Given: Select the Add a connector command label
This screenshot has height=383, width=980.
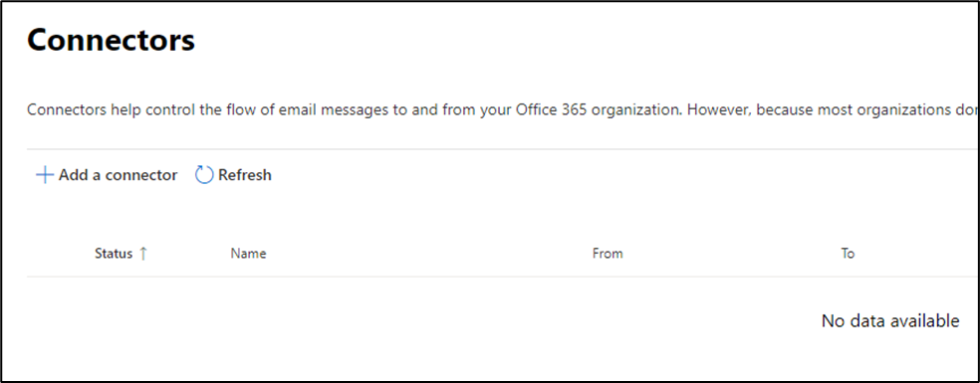Looking at the screenshot, I should pyautogui.click(x=119, y=175).
